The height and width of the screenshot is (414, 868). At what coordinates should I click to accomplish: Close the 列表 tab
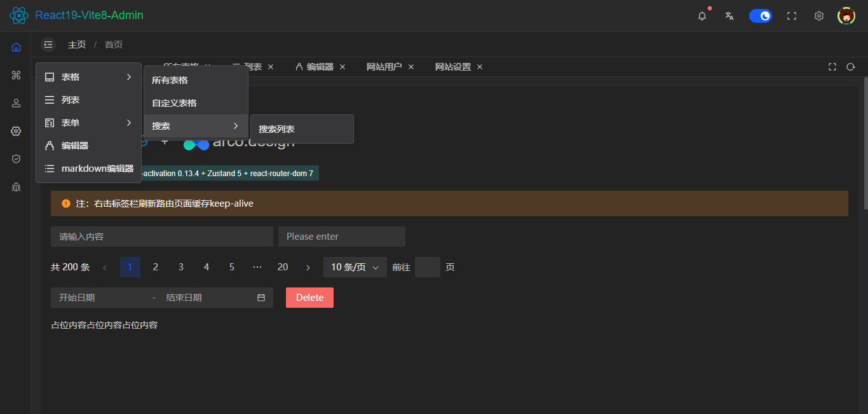[271, 67]
